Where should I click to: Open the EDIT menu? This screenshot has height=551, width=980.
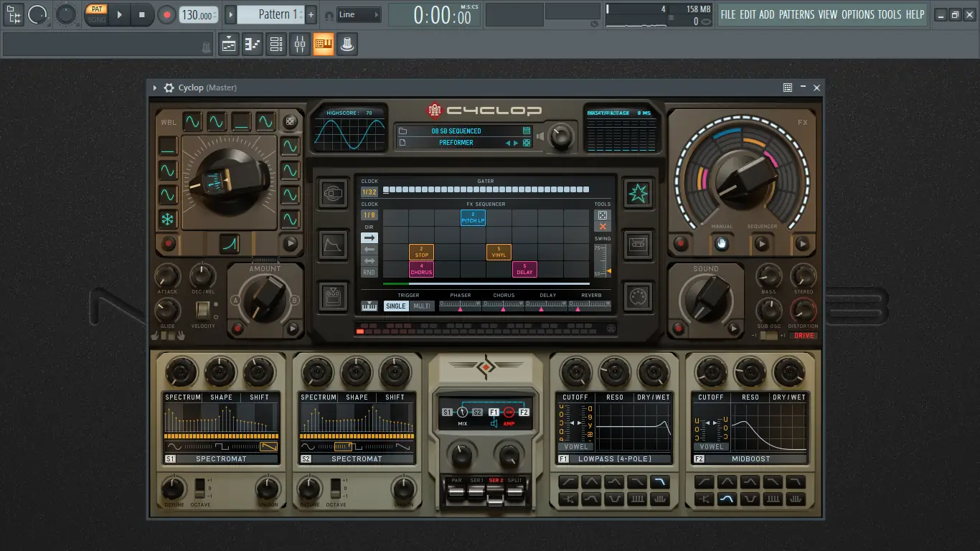point(748,14)
